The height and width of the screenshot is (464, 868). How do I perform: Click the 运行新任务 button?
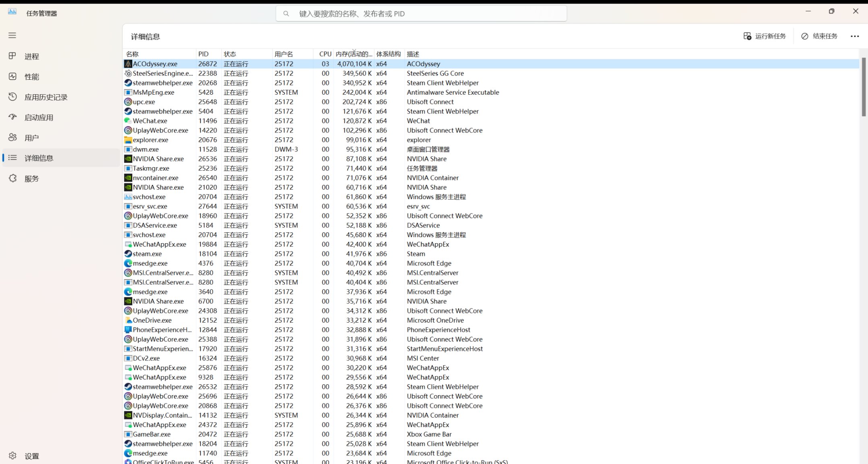[765, 36]
